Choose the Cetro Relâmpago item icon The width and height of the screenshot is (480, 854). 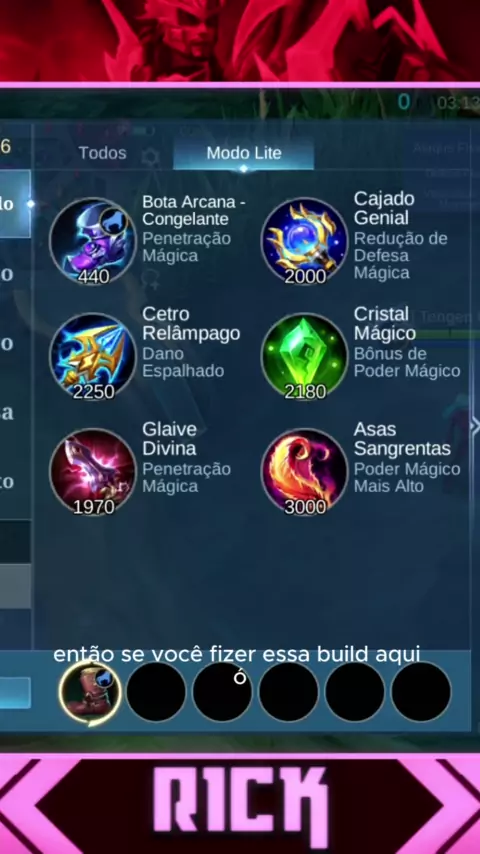(x=93, y=356)
